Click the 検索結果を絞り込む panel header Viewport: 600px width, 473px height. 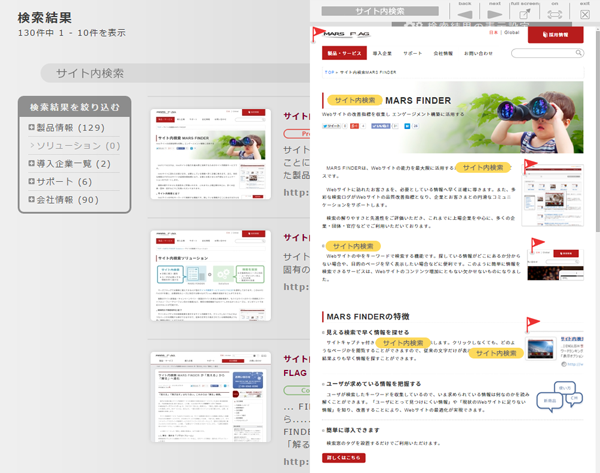pyautogui.click(x=75, y=107)
